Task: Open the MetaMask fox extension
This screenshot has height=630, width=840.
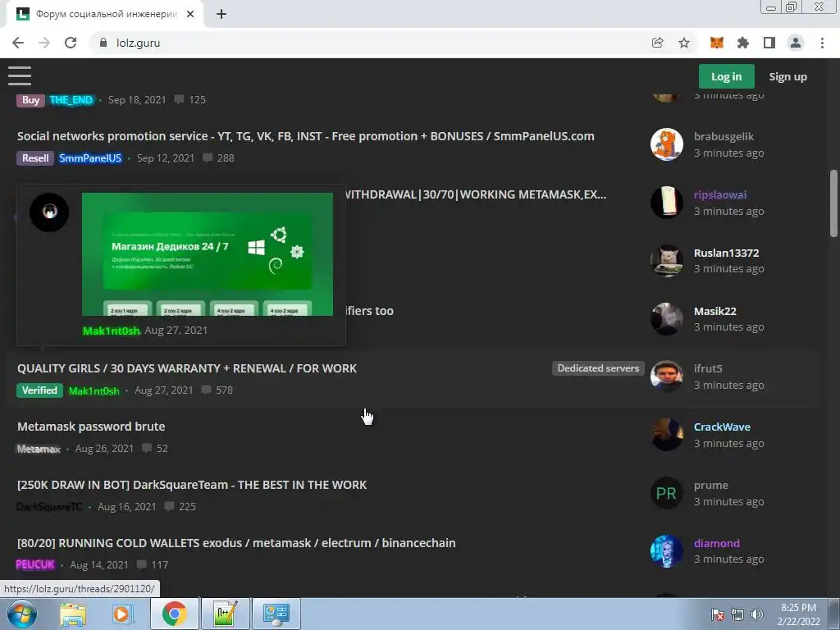Action: [716, 43]
